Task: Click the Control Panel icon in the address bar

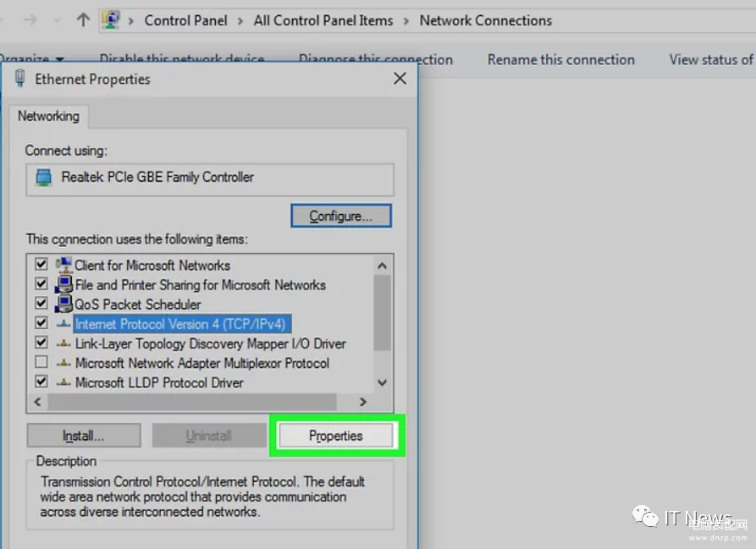Action: (x=111, y=19)
